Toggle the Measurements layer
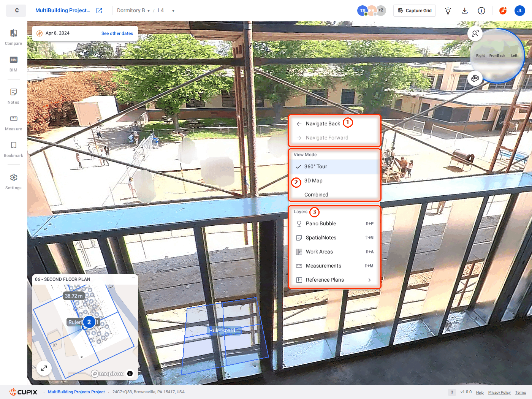 335,266
